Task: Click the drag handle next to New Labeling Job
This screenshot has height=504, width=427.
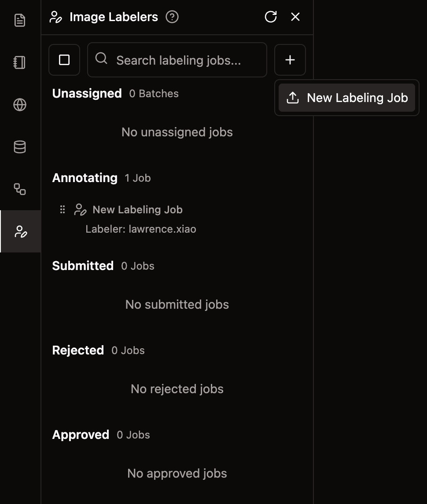Action: [x=63, y=209]
